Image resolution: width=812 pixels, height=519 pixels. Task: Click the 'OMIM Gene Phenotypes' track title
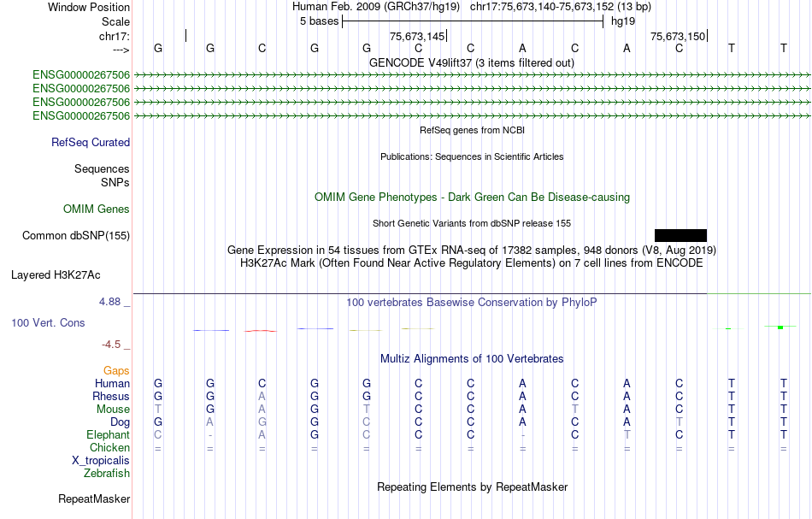pos(473,198)
